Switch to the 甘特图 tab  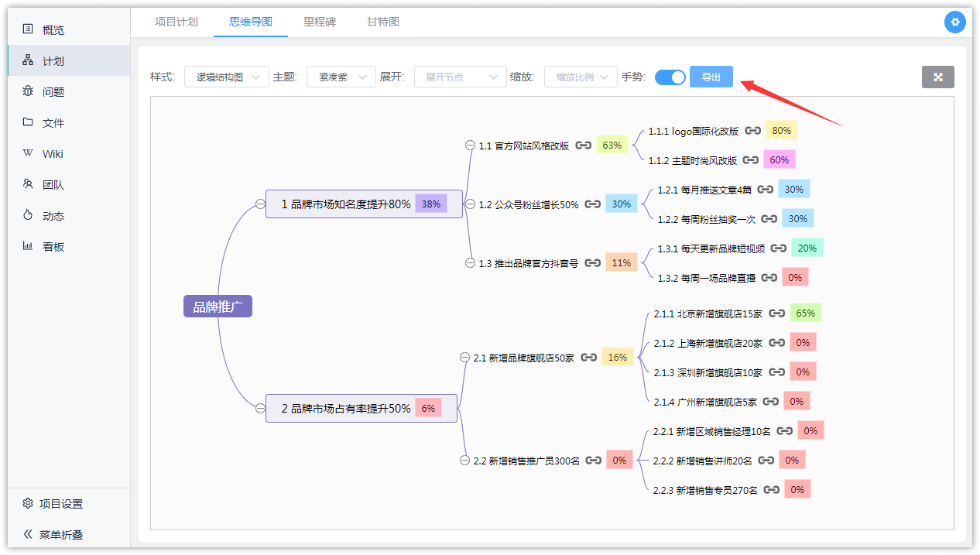(x=383, y=22)
